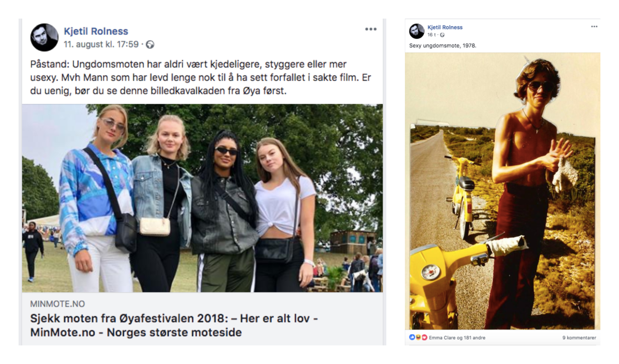The image size is (619, 364).
Task: Open the 'Sjekk moten fra Øyafestivalen 2018' headline
Action: click(174, 325)
